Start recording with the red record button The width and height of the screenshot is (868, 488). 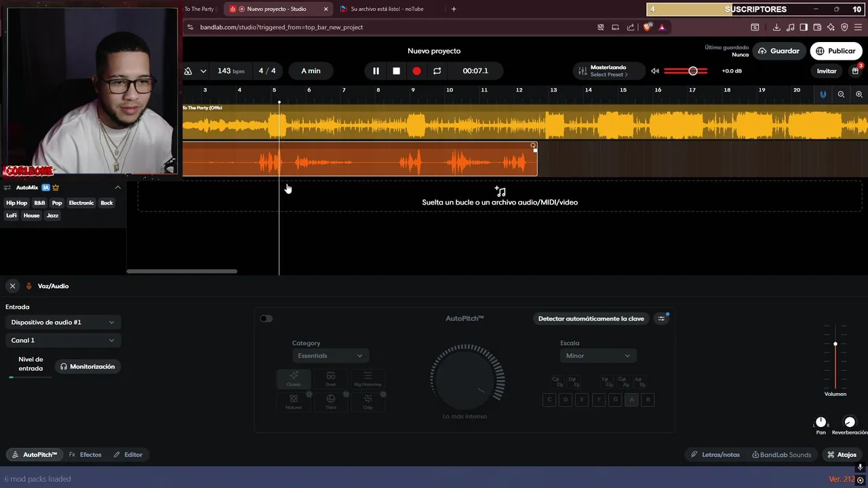click(x=416, y=70)
